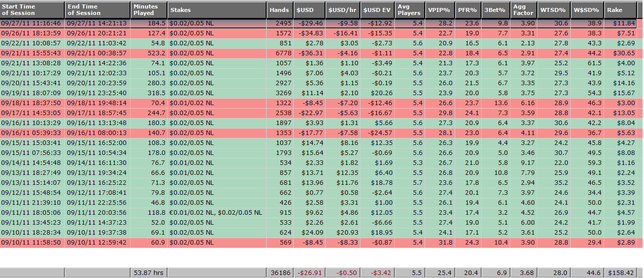Click the -$3.42 total EV footer value
644x278 pixels.
(x=377, y=273)
